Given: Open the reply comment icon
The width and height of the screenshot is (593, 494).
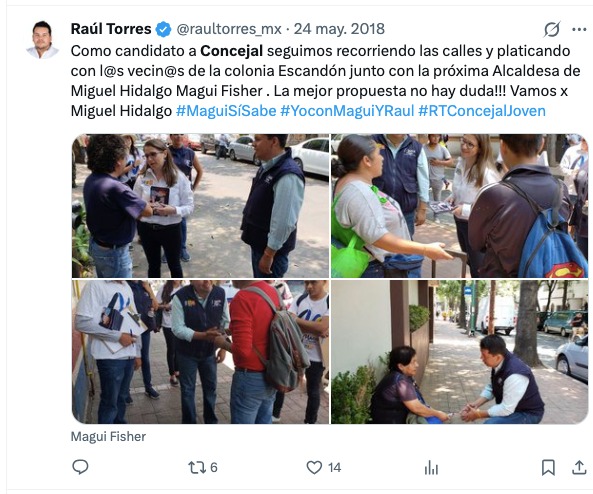Looking at the screenshot, I should click(x=80, y=467).
